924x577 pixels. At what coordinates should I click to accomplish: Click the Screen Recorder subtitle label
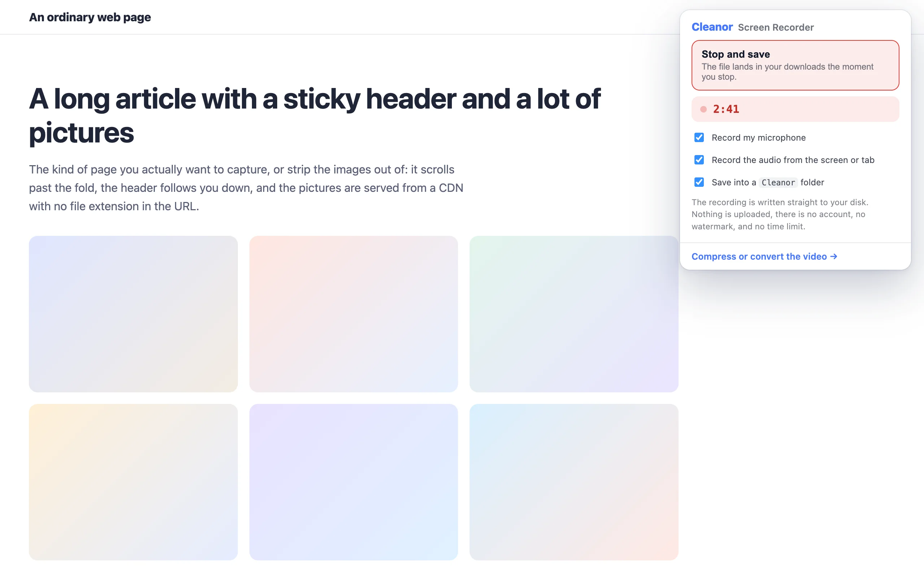point(776,27)
